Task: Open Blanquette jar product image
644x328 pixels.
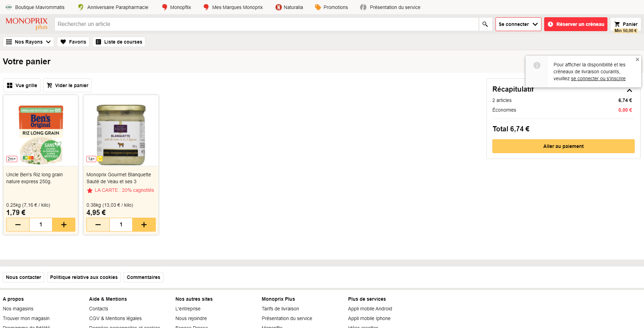Action: pyautogui.click(x=121, y=135)
